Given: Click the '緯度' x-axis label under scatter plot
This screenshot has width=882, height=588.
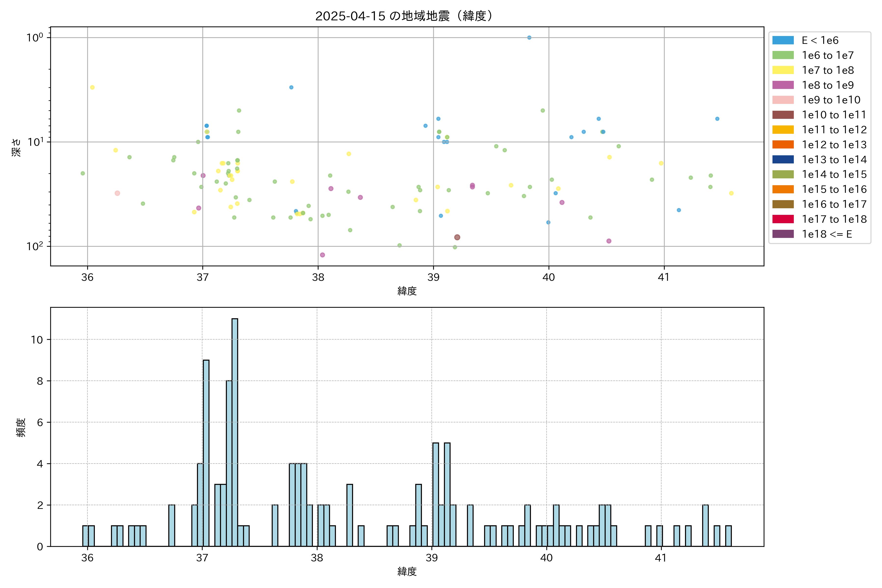Looking at the screenshot, I should coord(407,291).
